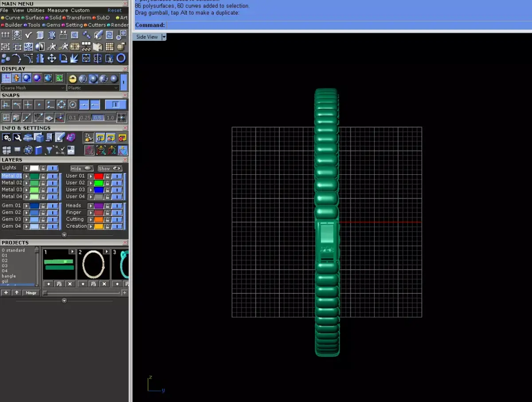The height and width of the screenshot is (402, 532).
Task: Expand the Metal 02 layer arrow
Action: pos(27,183)
